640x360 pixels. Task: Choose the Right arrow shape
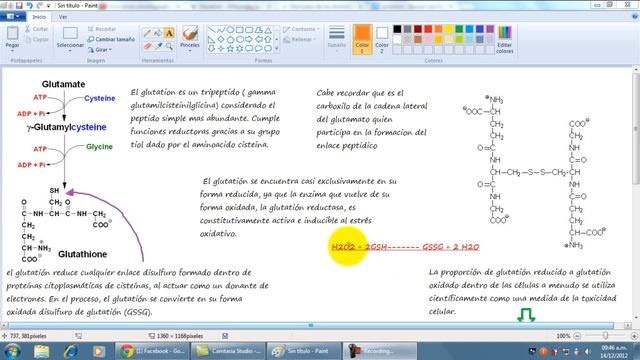click(249, 39)
